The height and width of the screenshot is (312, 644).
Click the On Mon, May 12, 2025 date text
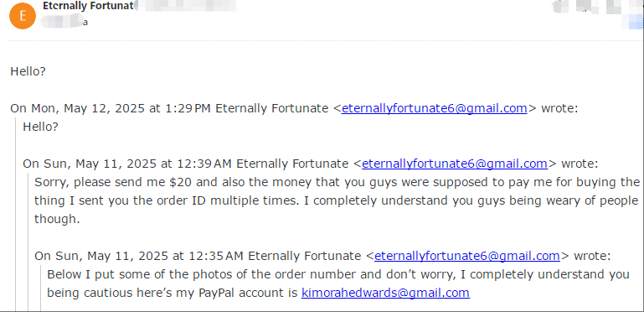pos(77,108)
